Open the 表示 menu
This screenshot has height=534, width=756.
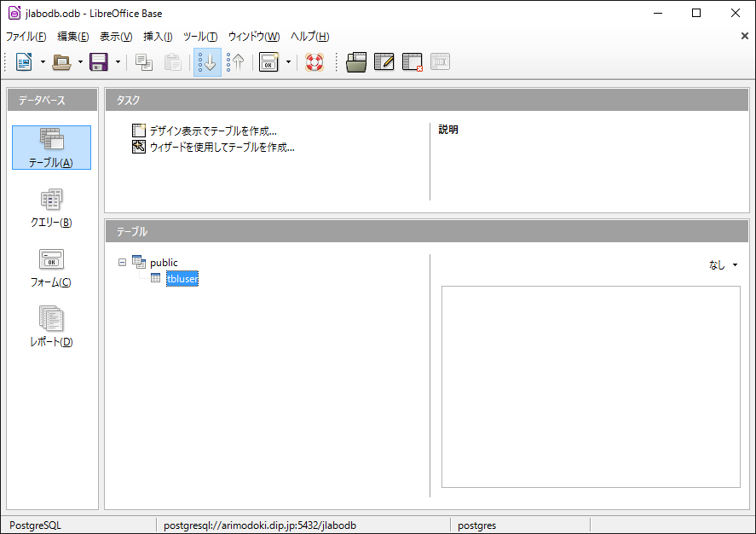[x=116, y=37]
